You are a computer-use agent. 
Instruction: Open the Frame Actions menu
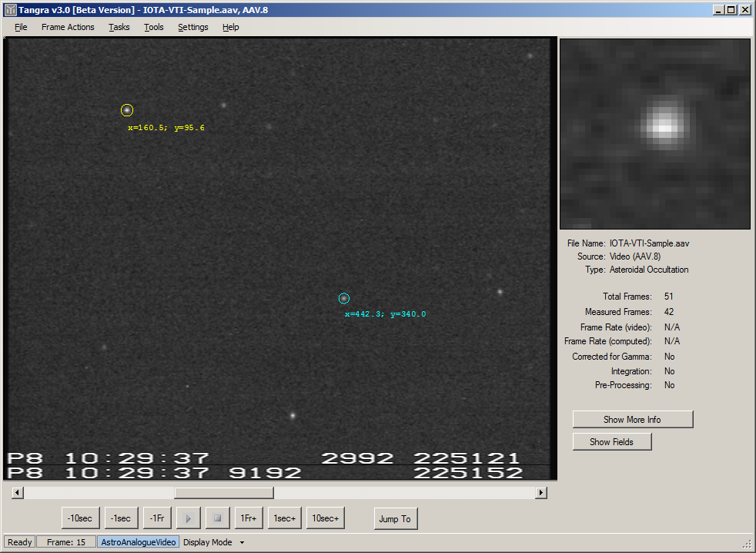[x=68, y=27]
